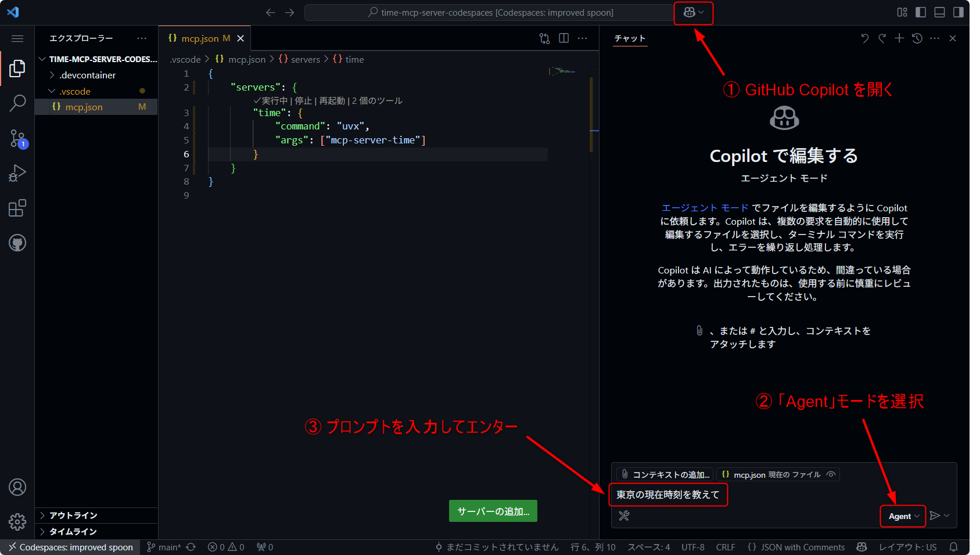Viewport: 980px width, 555px height.
Task: Send the chat prompt
Action: 934,516
